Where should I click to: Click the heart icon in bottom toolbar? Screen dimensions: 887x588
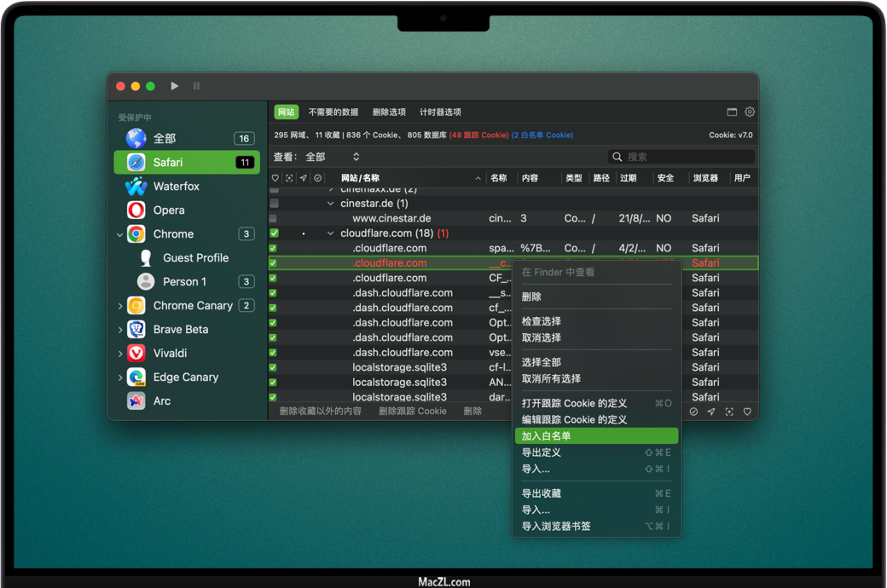[747, 412]
